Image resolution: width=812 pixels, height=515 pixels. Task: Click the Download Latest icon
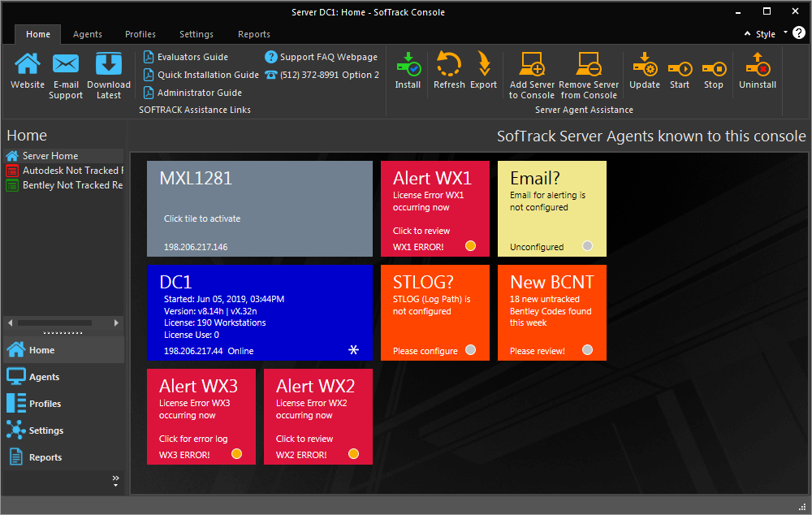pos(109,64)
